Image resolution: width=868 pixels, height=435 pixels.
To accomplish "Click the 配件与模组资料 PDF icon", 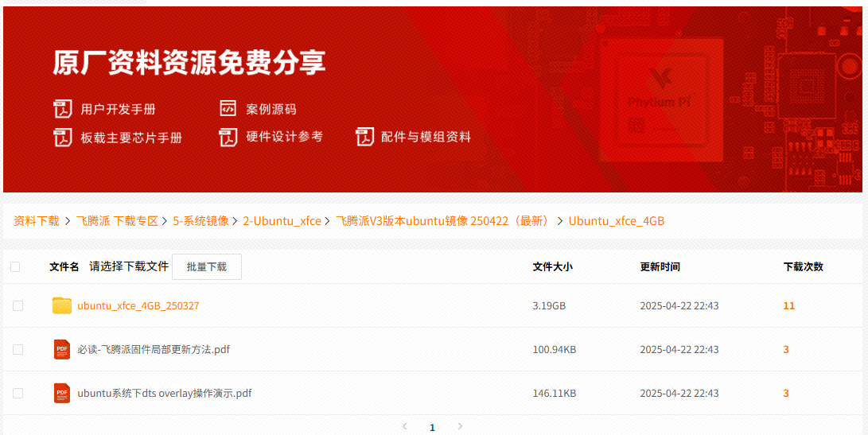I will click(x=364, y=138).
